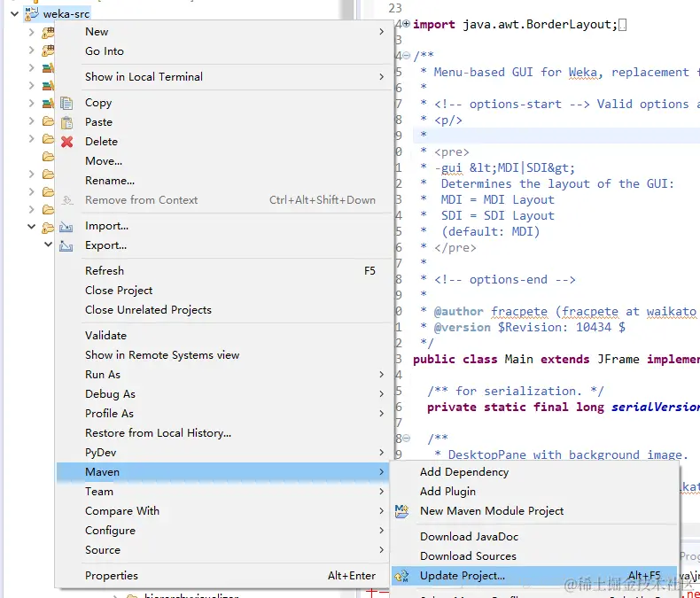Click the Export icon

tap(66, 246)
